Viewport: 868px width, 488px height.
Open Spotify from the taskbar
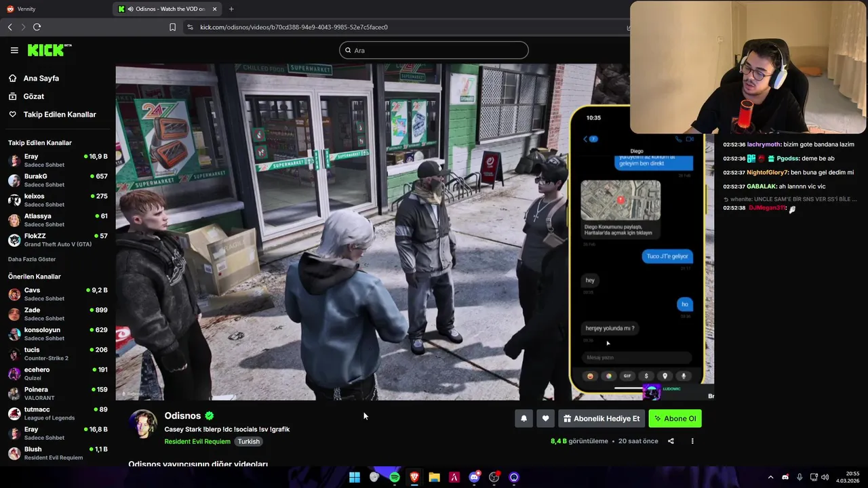point(394,477)
